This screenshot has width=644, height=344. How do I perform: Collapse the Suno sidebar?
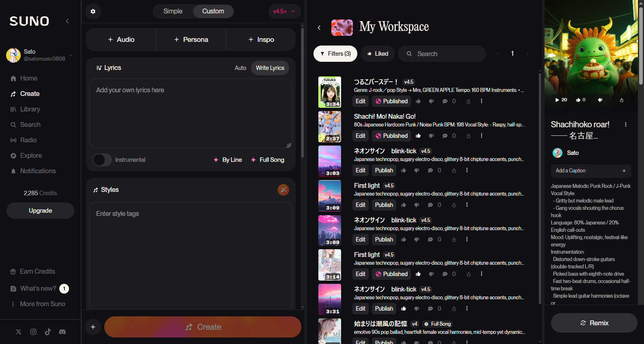pos(67,21)
